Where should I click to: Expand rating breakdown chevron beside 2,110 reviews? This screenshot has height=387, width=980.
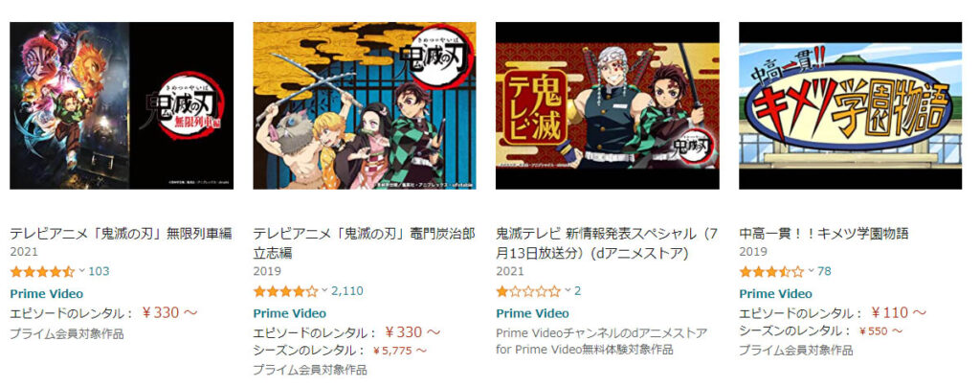(x=324, y=290)
